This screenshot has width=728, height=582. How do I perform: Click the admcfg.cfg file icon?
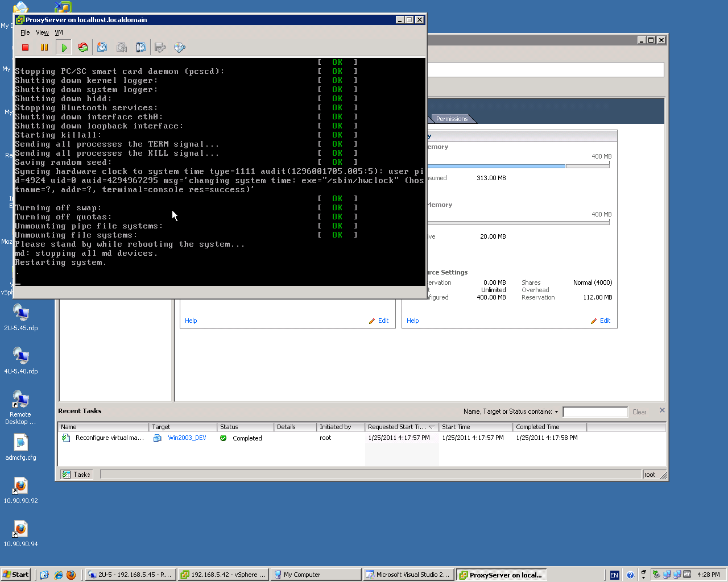(20, 447)
